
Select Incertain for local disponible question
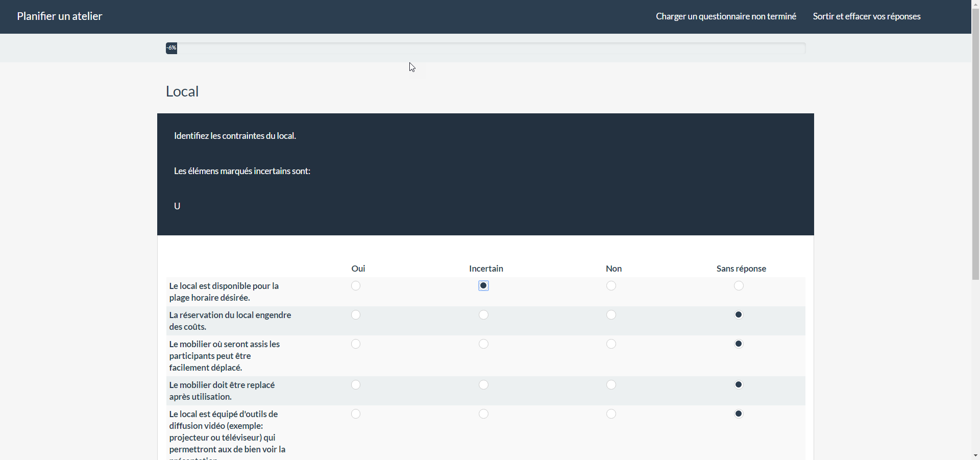(483, 286)
